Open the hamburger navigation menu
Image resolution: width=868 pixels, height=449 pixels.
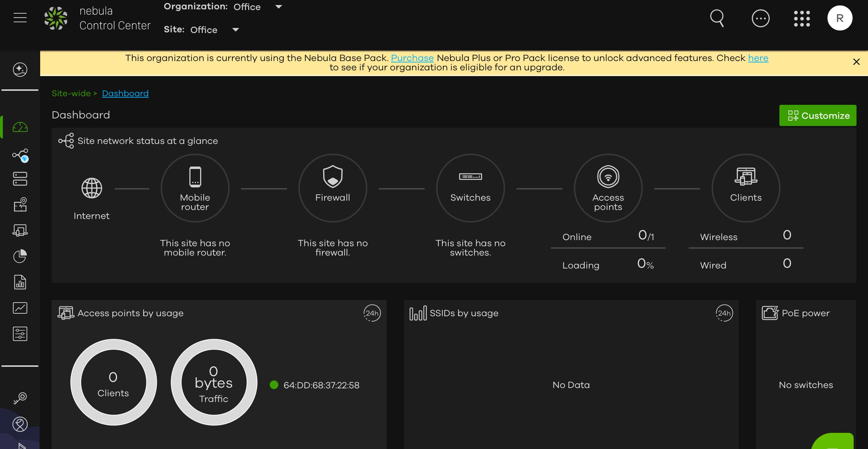(20, 18)
